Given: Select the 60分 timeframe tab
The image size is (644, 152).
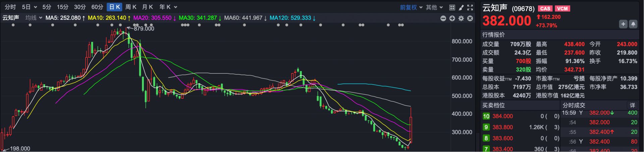Looking at the screenshot, I should click(x=97, y=7).
